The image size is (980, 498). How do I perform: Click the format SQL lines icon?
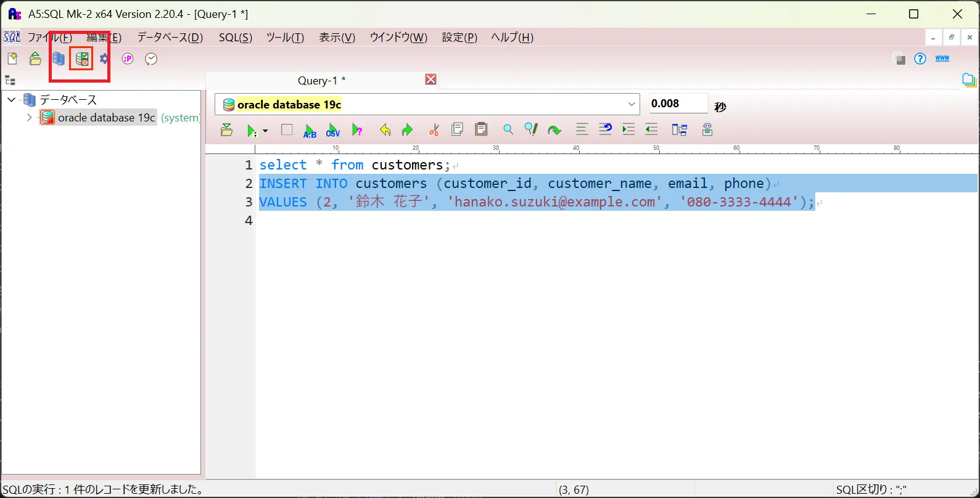(582, 129)
